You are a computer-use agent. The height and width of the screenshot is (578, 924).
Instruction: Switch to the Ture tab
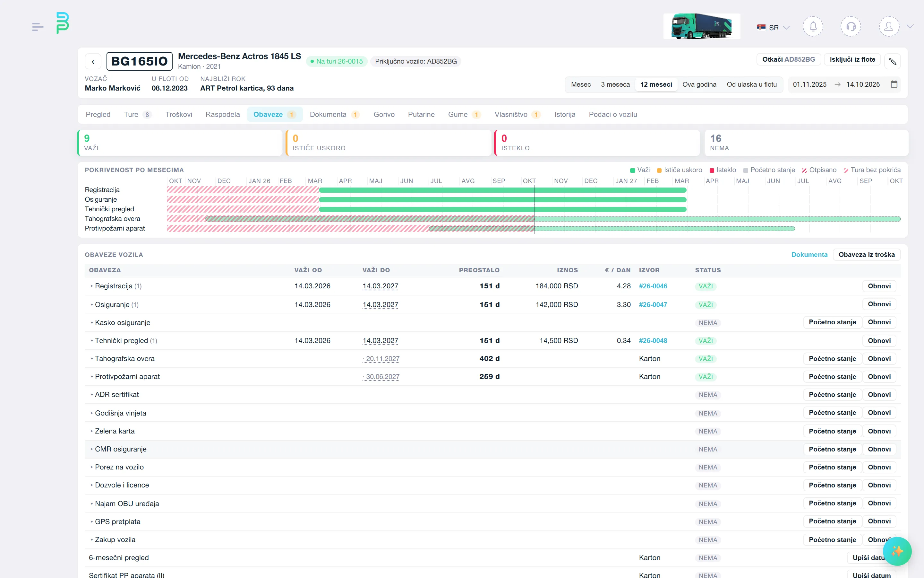137,114
